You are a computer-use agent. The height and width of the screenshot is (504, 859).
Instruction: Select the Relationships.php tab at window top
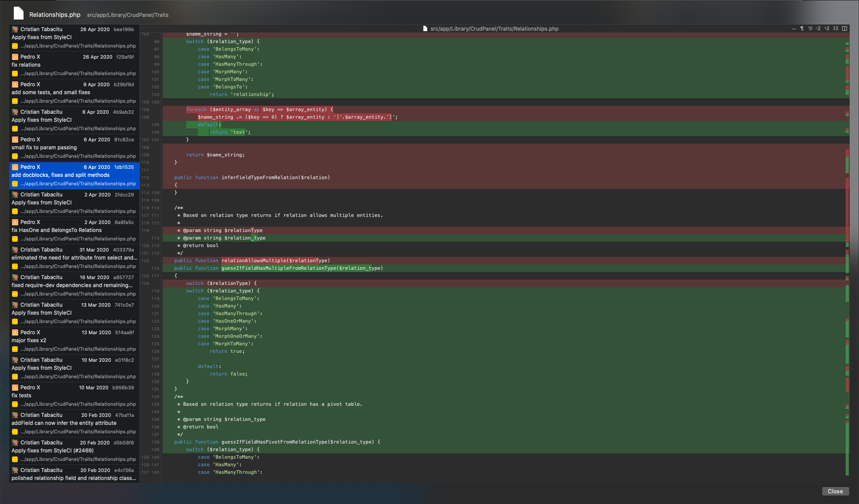tap(54, 15)
